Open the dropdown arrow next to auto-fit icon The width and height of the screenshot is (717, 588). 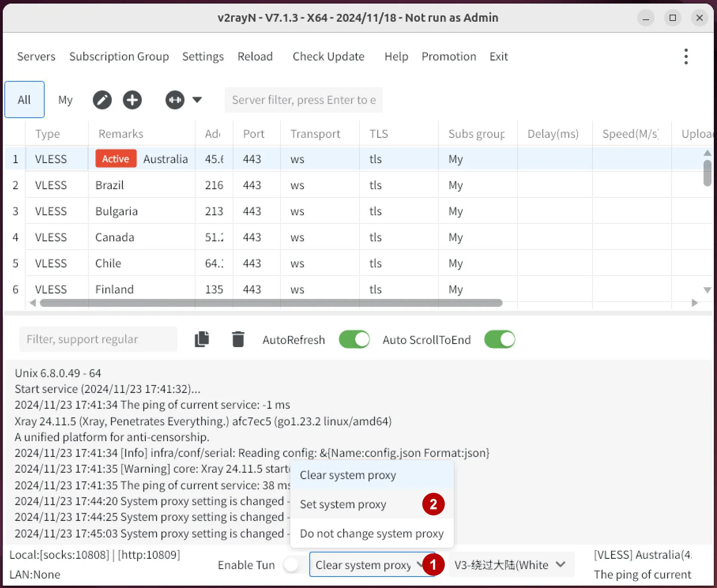click(197, 100)
